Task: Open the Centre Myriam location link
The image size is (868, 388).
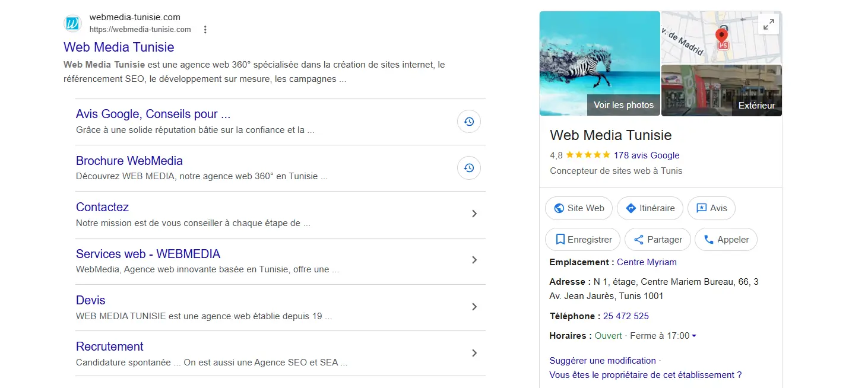Action: 647,262
